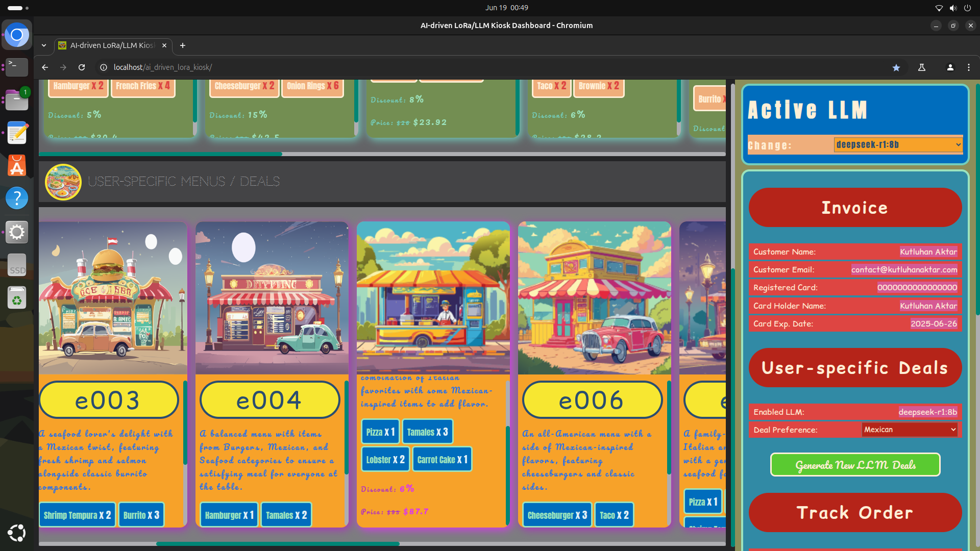Select the e003 deal label
The height and width of the screenshot is (551, 980).
(x=108, y=400)
